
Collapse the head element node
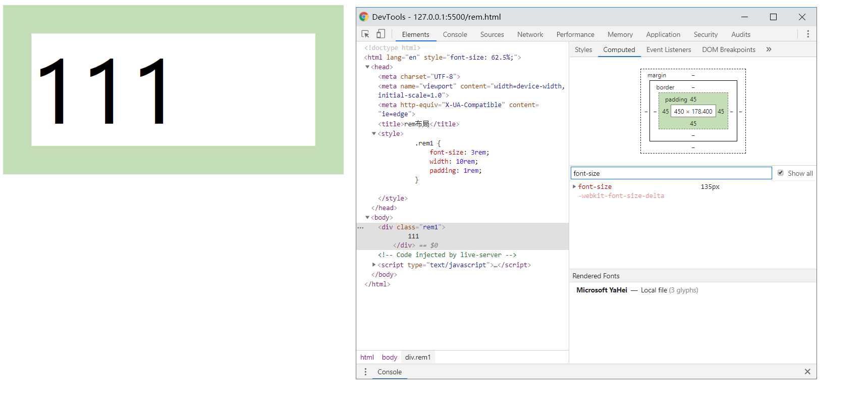tap(367, 67)
